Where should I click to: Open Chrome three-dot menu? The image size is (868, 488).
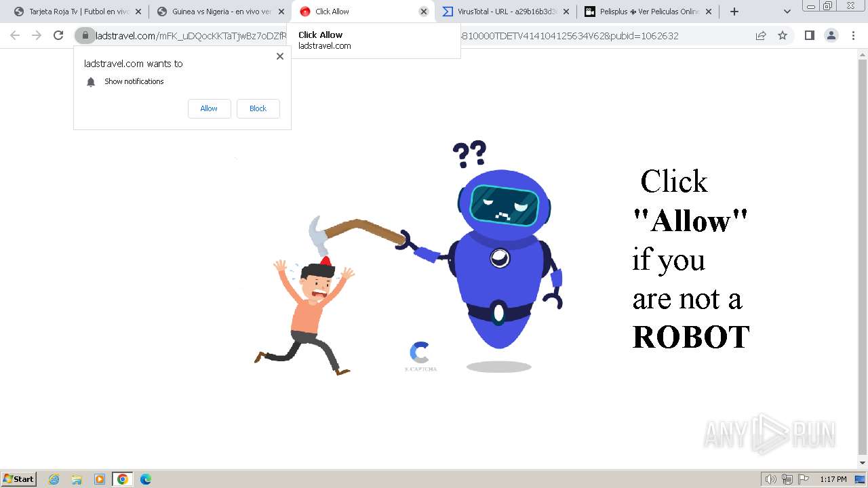coord(853,36)
